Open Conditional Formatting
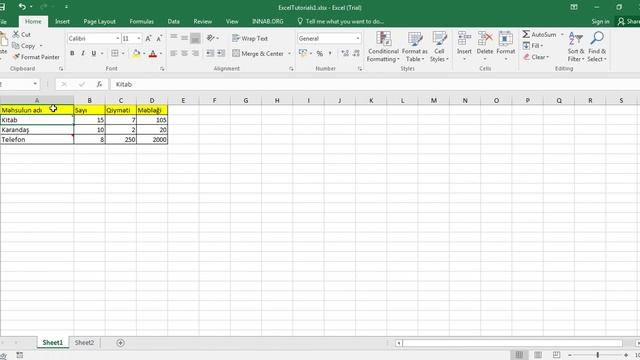The height and width of the screenshot is (360, 640). coord(383,47)
